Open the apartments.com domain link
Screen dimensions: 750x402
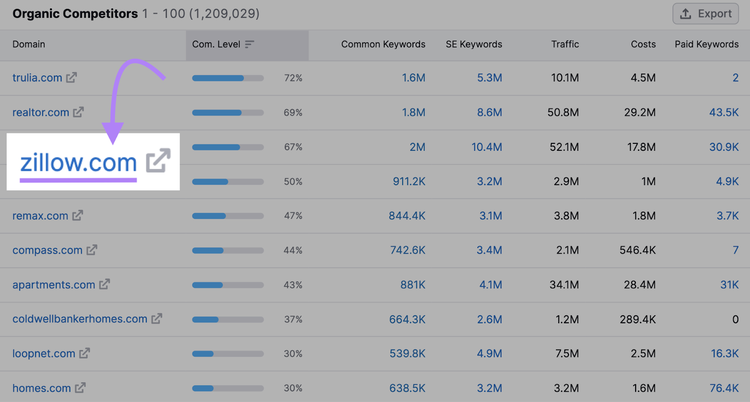click(x=54, y=285)
